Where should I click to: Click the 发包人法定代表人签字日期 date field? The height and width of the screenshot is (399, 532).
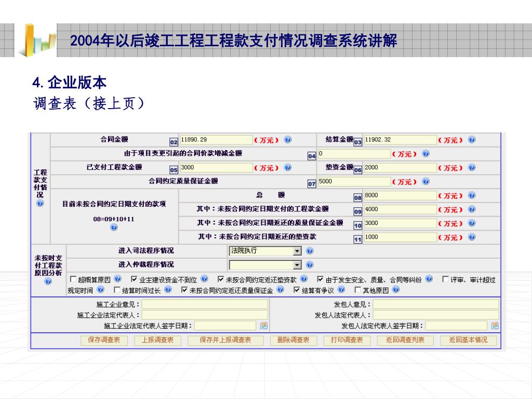pos(456,326)
